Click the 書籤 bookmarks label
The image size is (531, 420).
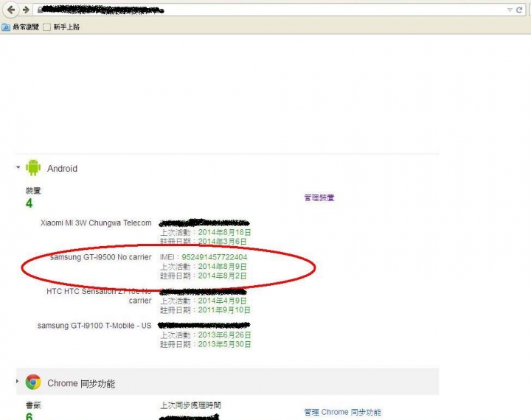pos(33,405)
